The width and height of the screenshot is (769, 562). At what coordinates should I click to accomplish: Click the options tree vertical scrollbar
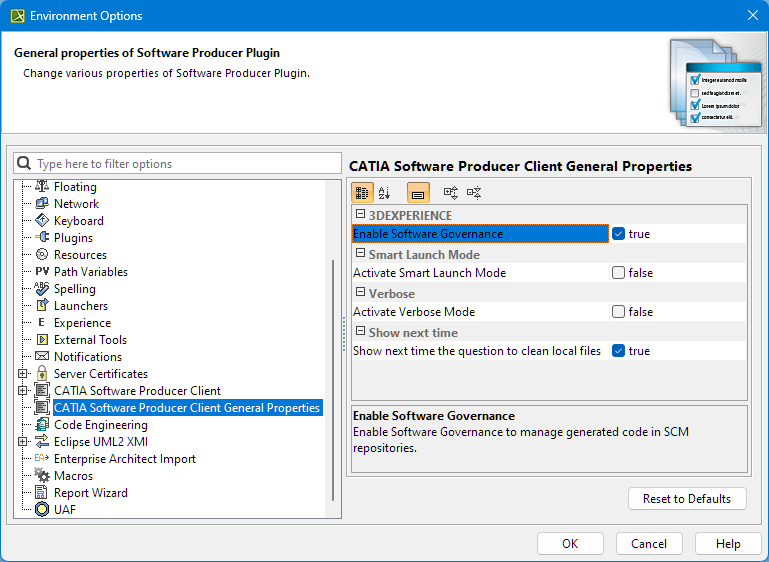tap(334, 380)
